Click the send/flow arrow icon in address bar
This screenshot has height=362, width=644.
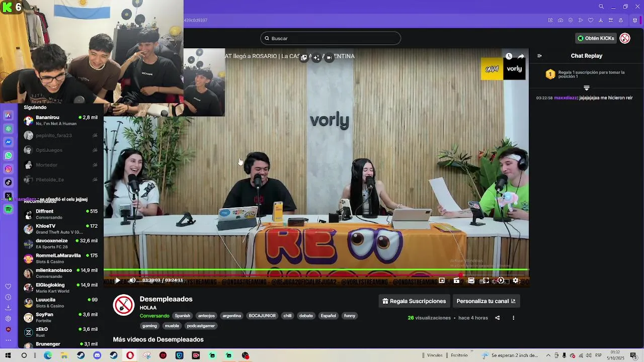pyautogui.click(x=581, y=20)
